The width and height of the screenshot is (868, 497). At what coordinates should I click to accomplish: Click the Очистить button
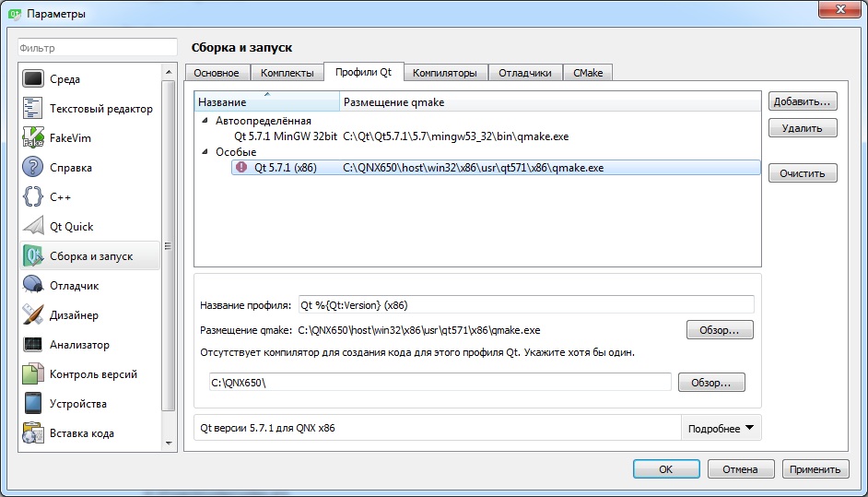pyautogui.click(x=803, y=172)
